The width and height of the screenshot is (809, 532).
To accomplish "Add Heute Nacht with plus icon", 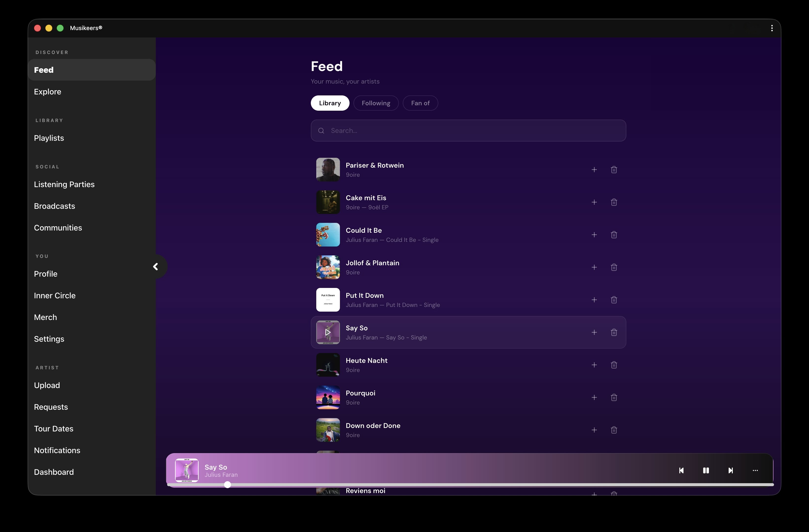I will tap(594, 365).
